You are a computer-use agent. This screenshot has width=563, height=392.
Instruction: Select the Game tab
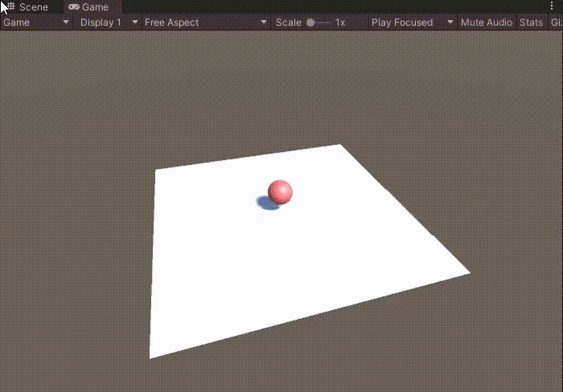pos(92,6)
